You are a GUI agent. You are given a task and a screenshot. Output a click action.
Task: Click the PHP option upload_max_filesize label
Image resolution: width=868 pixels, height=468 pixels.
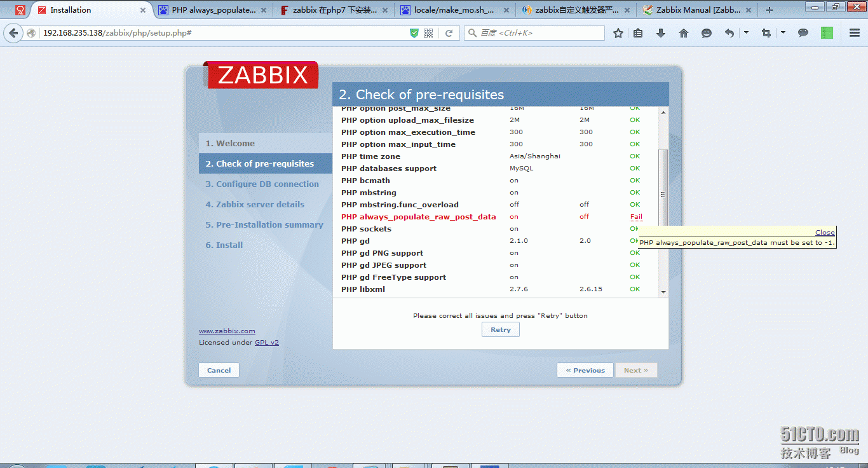pyautogui.click(x=407, y=120)
